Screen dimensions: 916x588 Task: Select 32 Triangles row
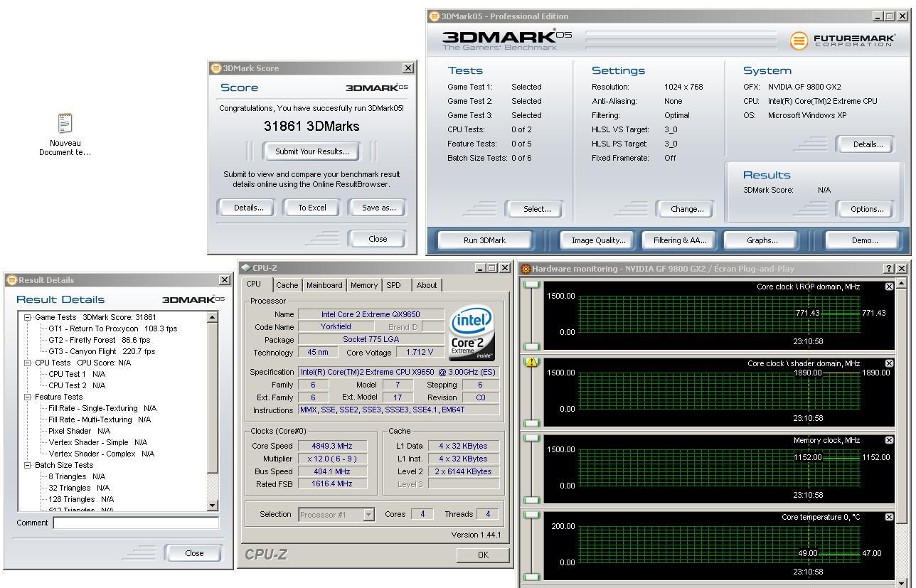pos(79,488)
